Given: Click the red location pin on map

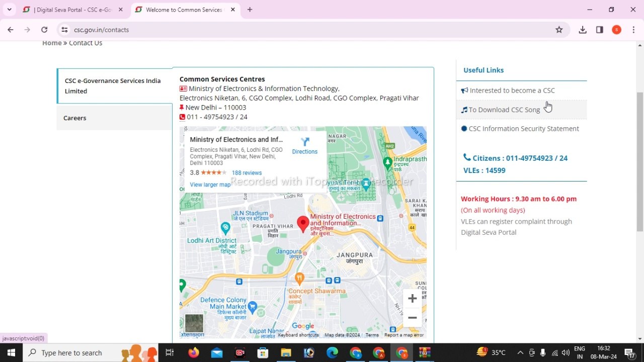Looking at the screenshot, I should (303, 224).
